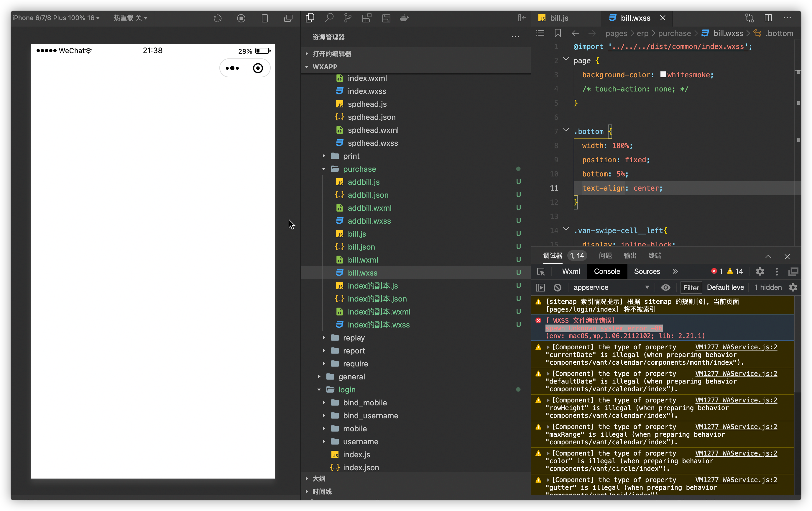The height and width of the screenshot is (511, 812).
Task: Open the search icon in the editor toolbar
Action: (329, 18)
